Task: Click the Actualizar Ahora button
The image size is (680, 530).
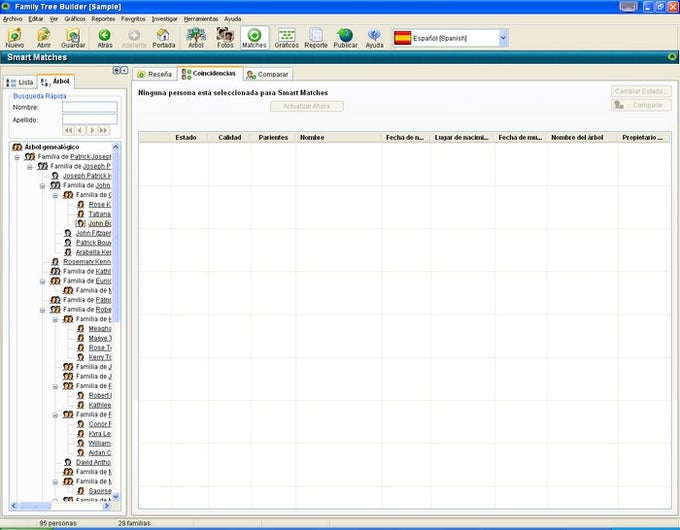Action: pos(307,106)
